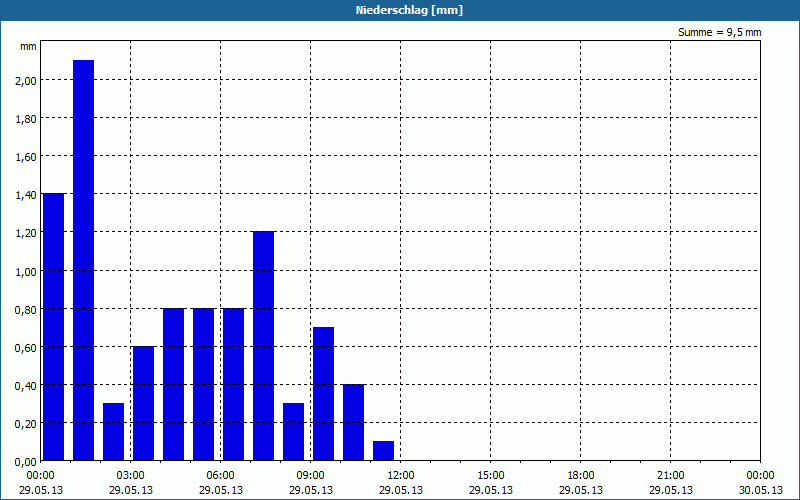The image size is (800, 500).
Task: Select the 29.05.13 date under 12:00
Action: pyautogui.click(x=401, y=490)
